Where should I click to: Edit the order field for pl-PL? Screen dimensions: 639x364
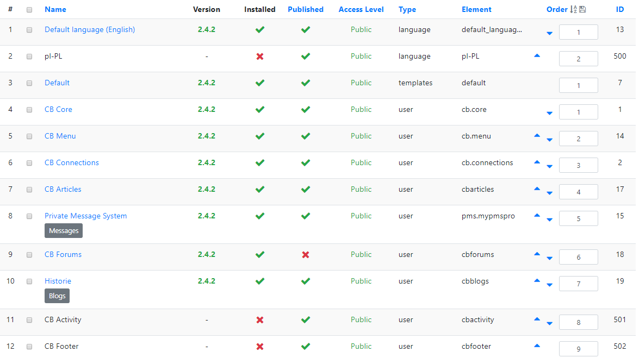pos(578,59)
